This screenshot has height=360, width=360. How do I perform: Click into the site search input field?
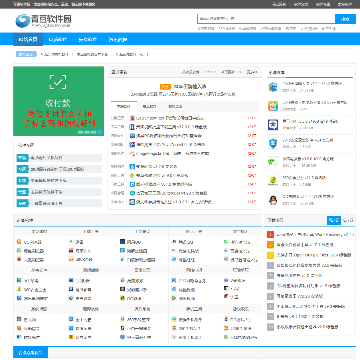pos(266,19)
